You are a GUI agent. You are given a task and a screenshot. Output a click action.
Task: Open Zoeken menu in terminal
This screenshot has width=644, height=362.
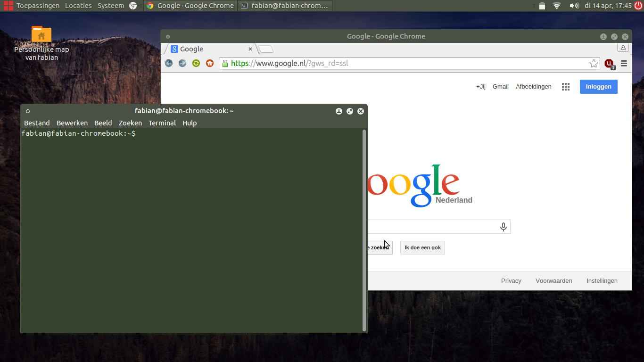130,123
